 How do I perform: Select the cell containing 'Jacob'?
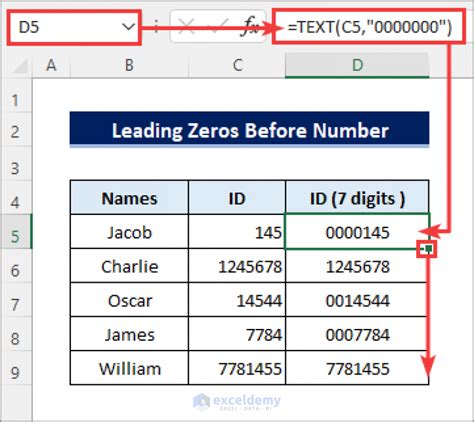[129, 232]
